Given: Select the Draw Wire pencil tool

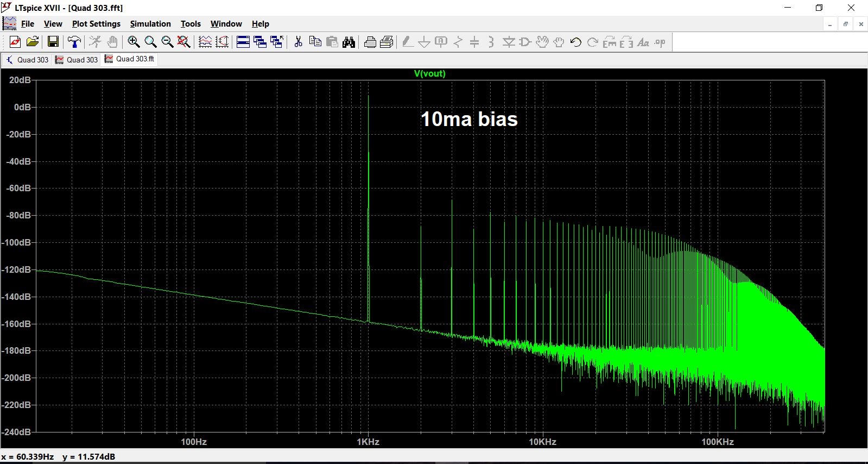Looking at the screenshot, I should click(408, 42).
